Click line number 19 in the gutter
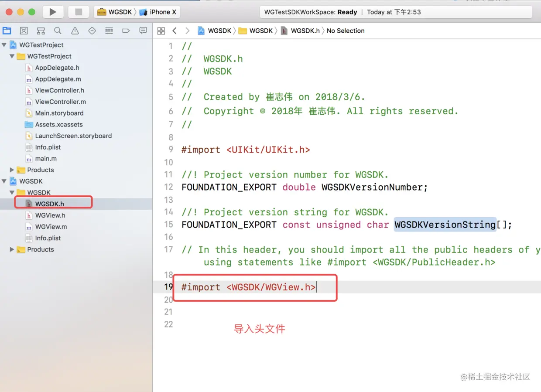This screenshot has height=392, width=541. pos(169,287)
